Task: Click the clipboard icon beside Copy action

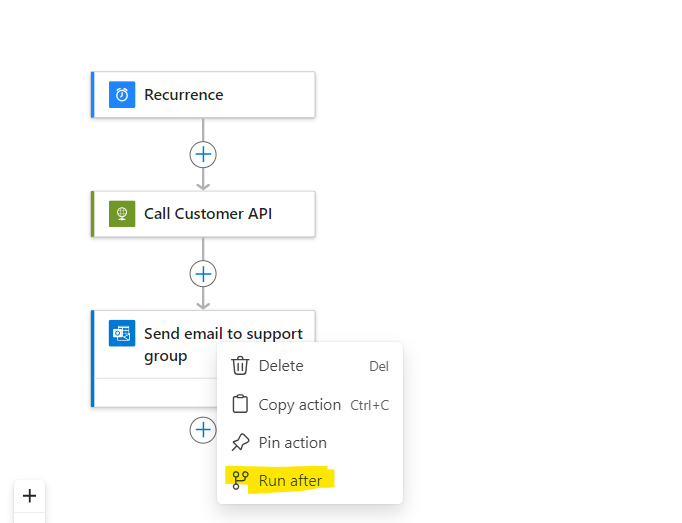Action: pos(240,404)
